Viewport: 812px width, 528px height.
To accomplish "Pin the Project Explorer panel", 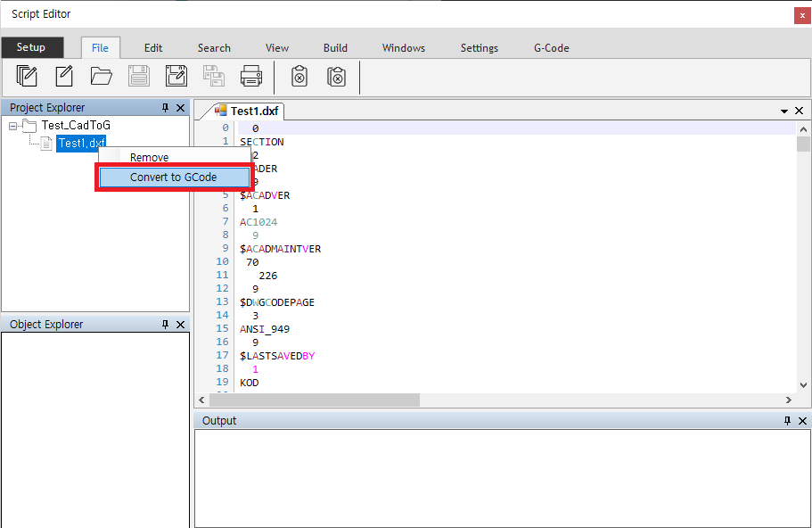I will point(165,108).
